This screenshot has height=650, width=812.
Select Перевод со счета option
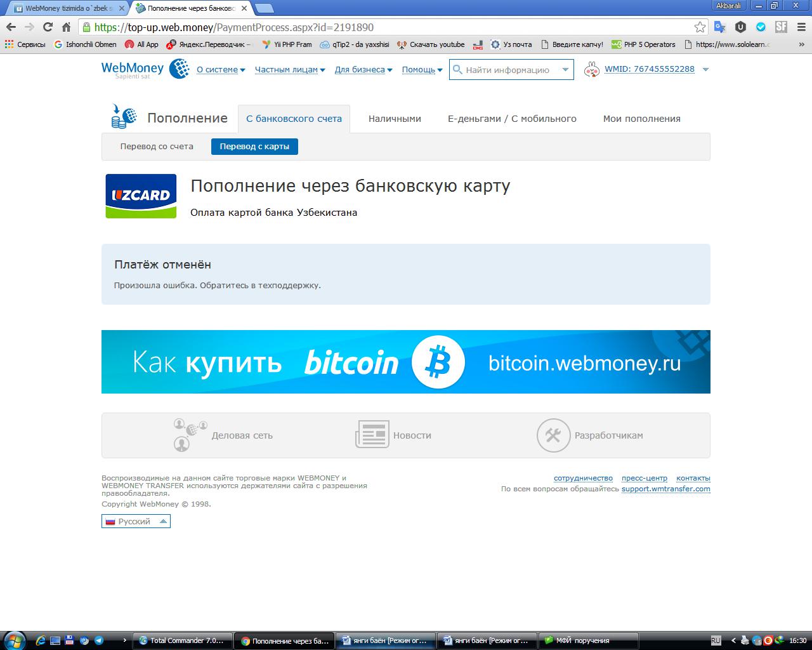pos(157,147)
